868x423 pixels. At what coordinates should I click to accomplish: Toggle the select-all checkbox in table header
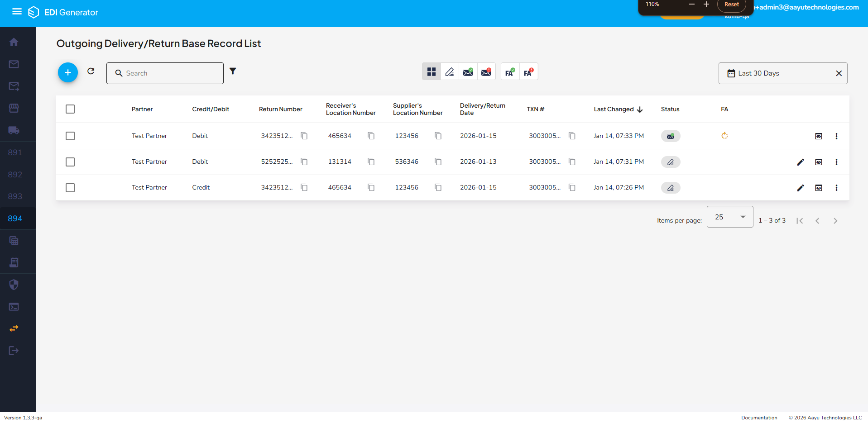[70, 109]
